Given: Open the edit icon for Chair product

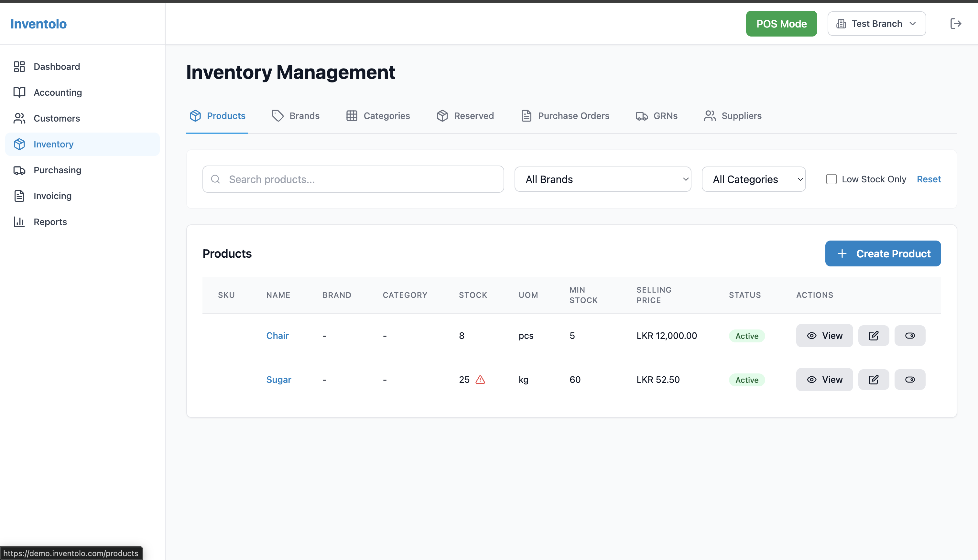Looking at the screenshot, I should coord(874,335).
